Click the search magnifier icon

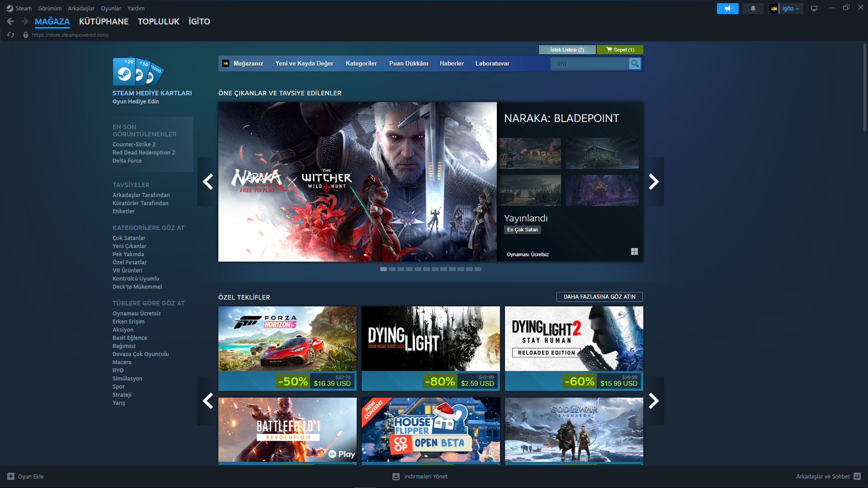click(x=635, y=64)
